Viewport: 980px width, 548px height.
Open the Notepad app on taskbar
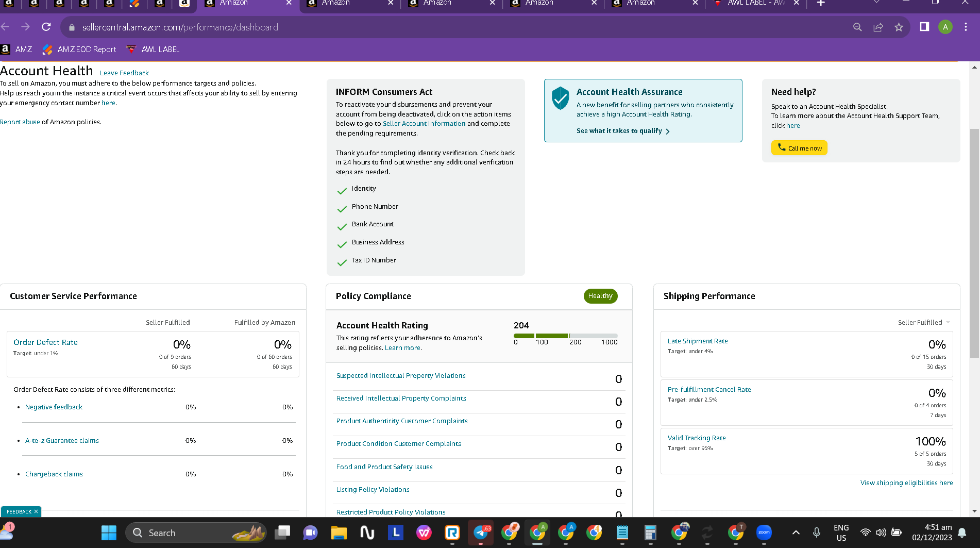click(x=622, y=533)
